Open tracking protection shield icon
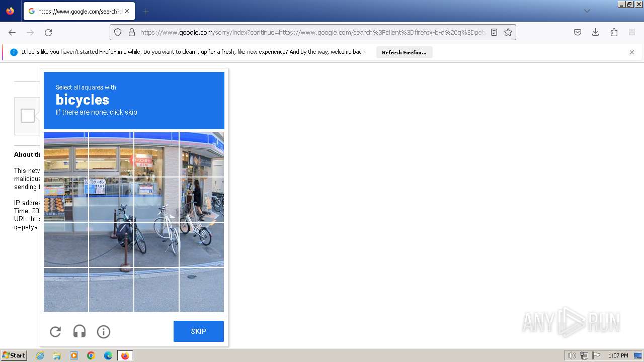This screenshot has height=362, width=644. pyautogui.click(x=118, y=32)
